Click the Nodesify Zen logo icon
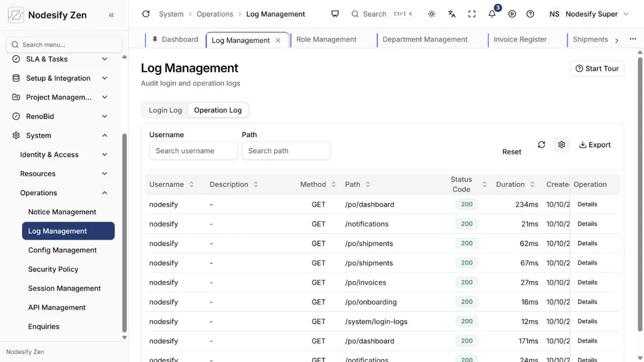Screen dimensions: 644x362 [16, 15]
